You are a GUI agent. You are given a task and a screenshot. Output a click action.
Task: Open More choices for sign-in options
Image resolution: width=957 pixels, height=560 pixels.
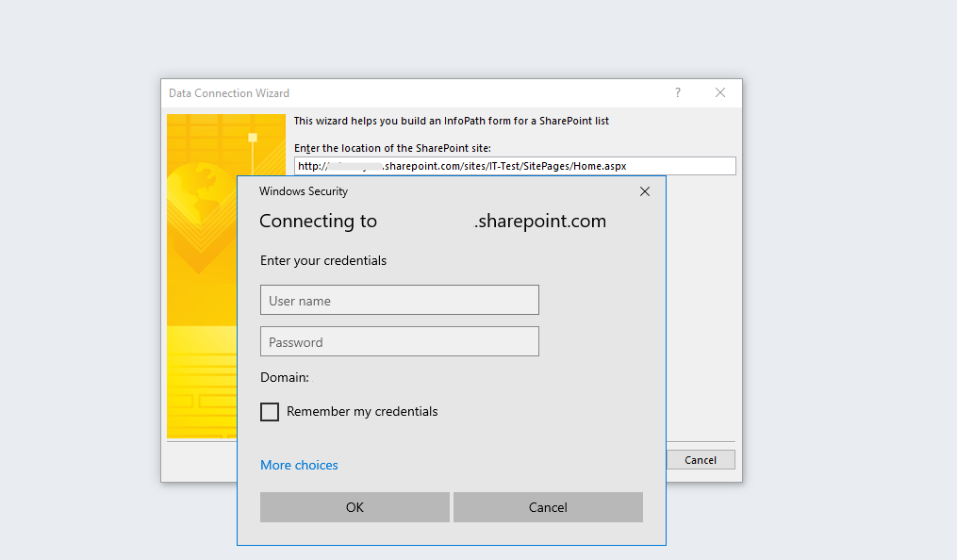pyautogui.click(x=299, y=465)
